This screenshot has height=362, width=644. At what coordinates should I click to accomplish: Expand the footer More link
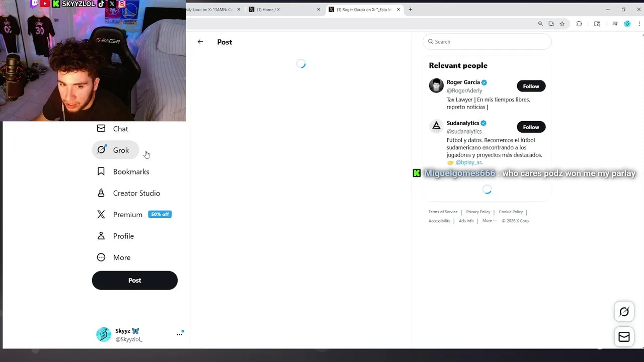click(x=489, y=221)
